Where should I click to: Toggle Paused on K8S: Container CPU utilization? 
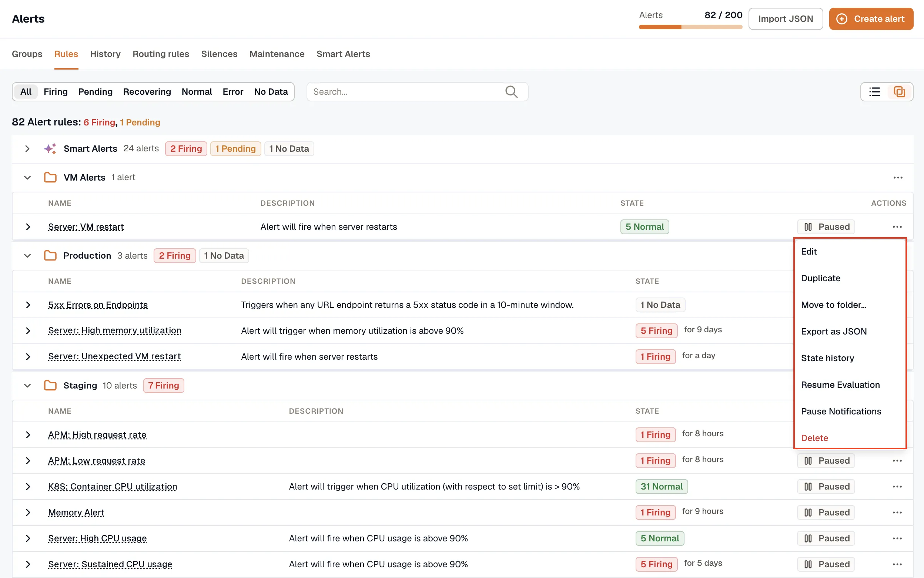826,487
